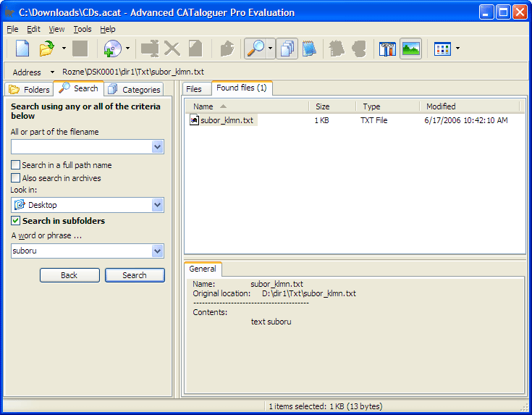Open the add disk dropdown arrow
The height and width of the screenshot is (415, 532).
point(127,49)
